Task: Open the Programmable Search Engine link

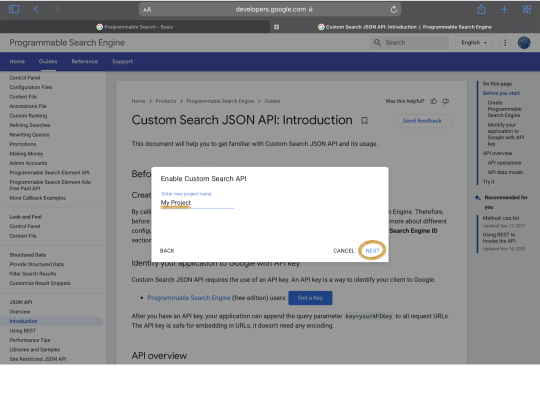Action: pos(189,298)
